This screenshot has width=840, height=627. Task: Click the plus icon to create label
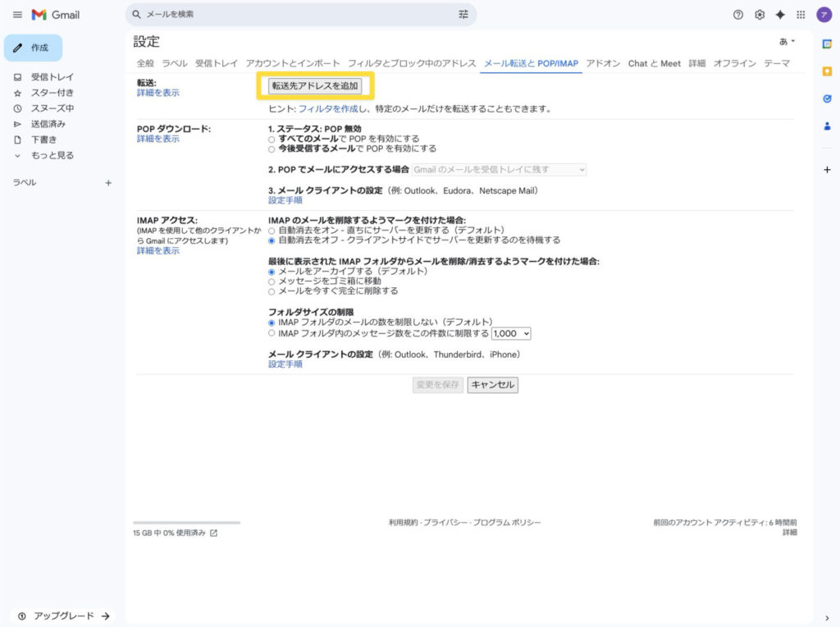(x=108, y=183)
